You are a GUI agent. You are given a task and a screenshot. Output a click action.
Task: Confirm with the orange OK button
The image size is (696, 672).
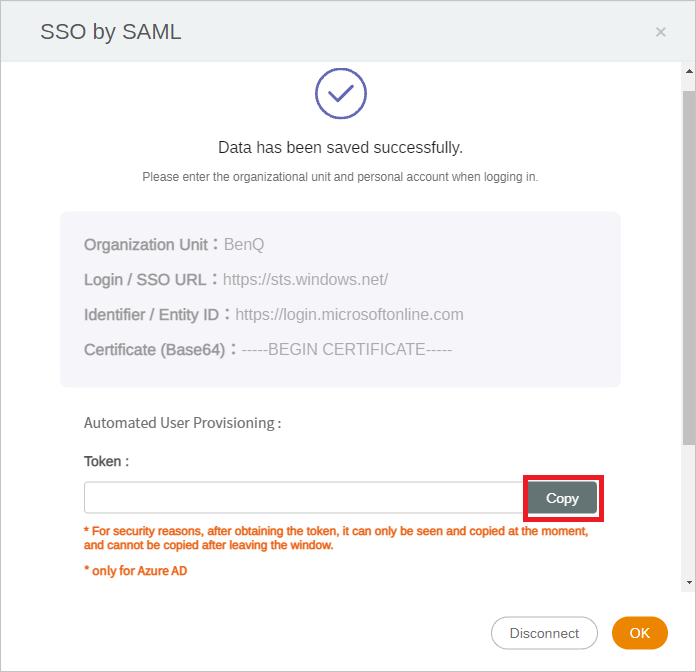640,633
